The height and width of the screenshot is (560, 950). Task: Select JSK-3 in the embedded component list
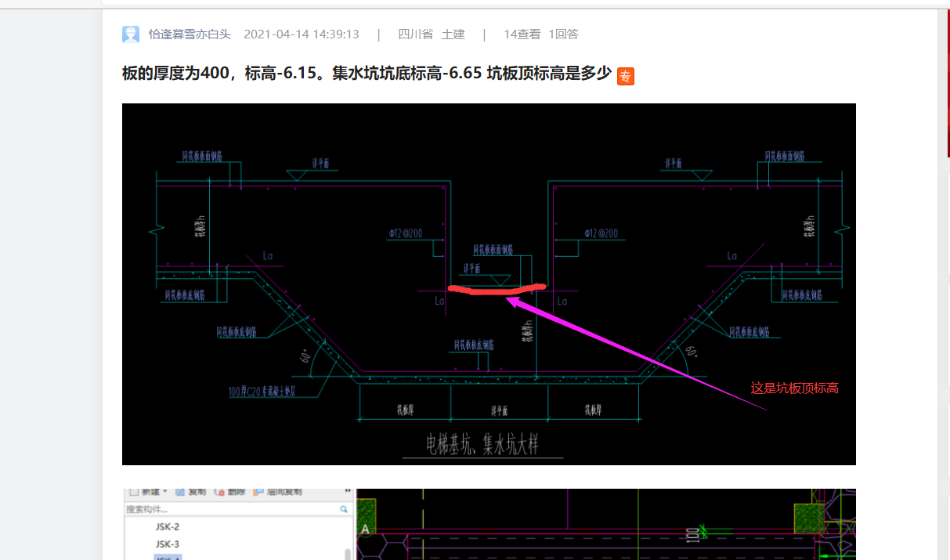(168, 544)
